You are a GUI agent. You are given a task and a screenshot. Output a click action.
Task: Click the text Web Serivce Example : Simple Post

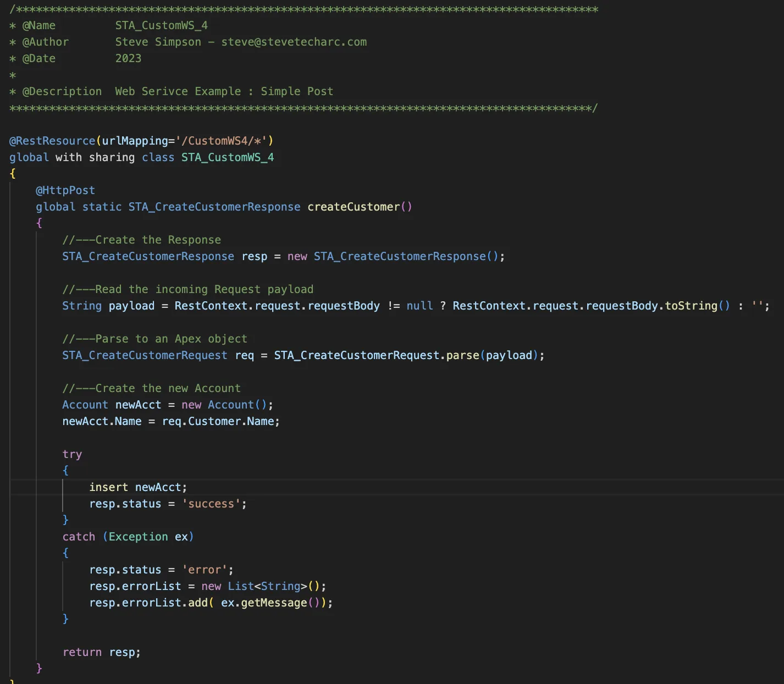pyautogui.click(x=224, y=91)
